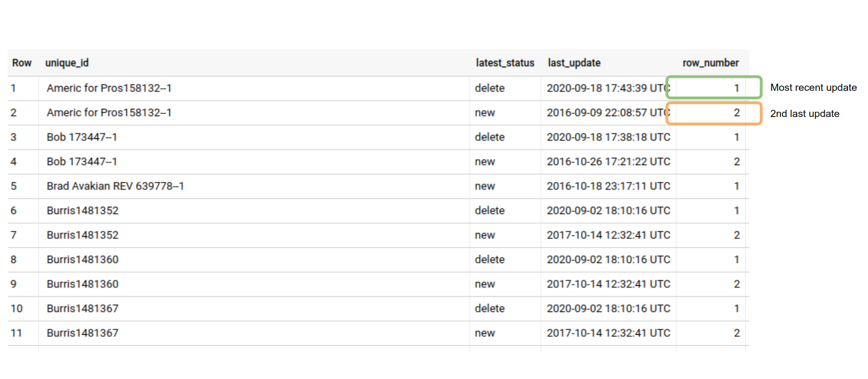The image size is (868, 379).
Task: Click the "2nd last update" annotation text
Action: (804, 114)
